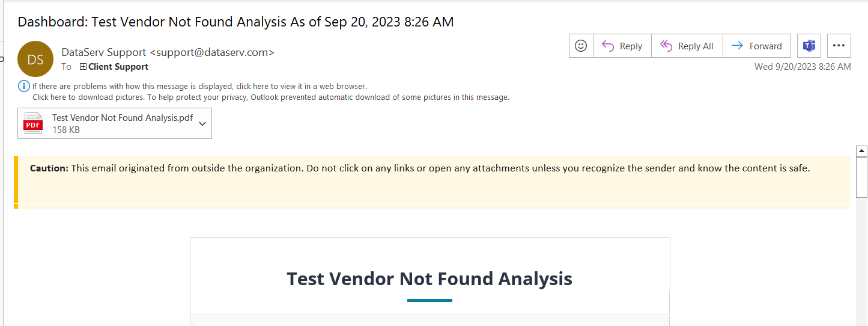Click the scrollbar up arrow

point(861,151)
